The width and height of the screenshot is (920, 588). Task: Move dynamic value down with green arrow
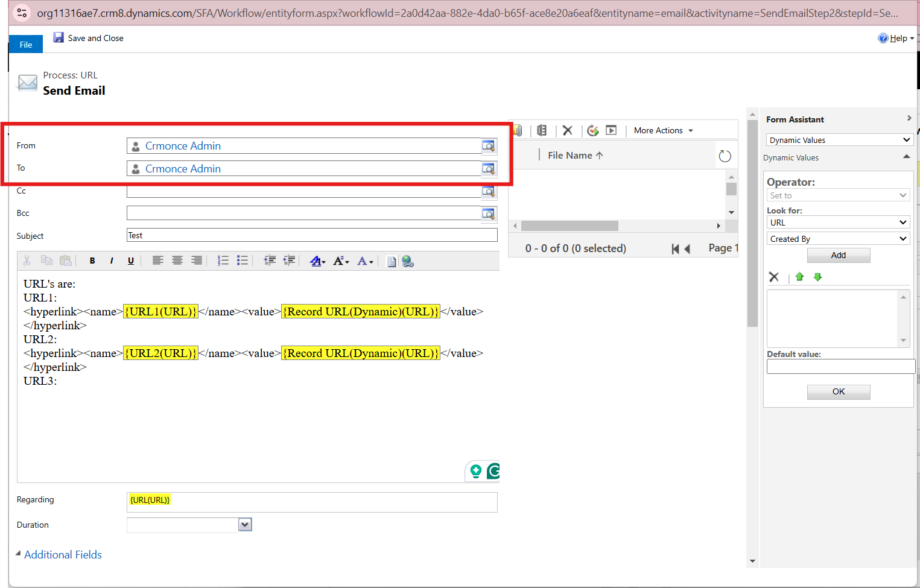[817, 277]
